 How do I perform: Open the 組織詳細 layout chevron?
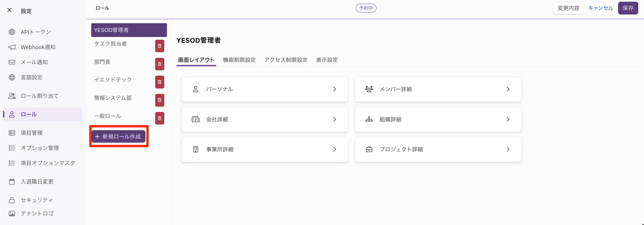[508, 119]
